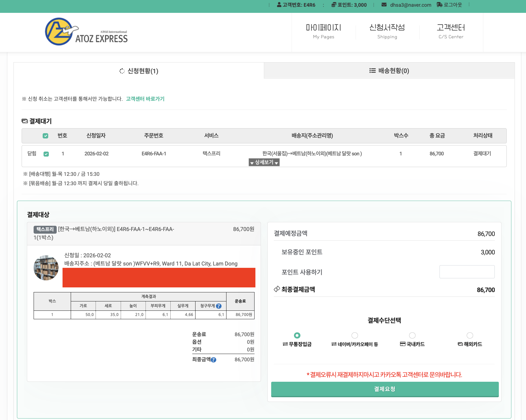The height and width of the screenshot is (420, 526).
Task: Click the 배송현황 list icon
Action: tap(372, 71)
